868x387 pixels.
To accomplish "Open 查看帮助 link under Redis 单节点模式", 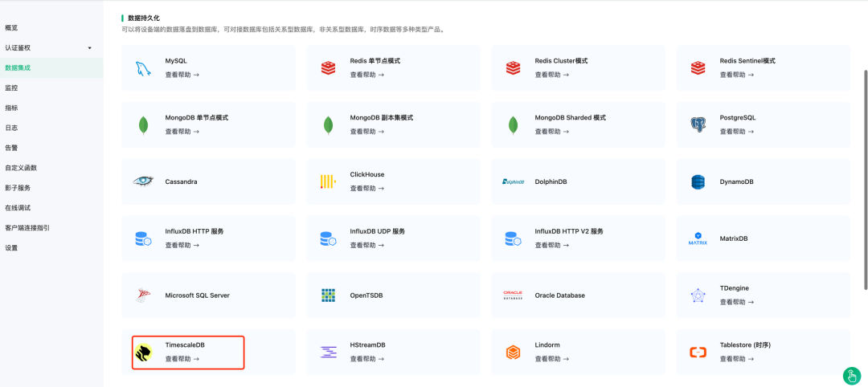I will [366, 75].
